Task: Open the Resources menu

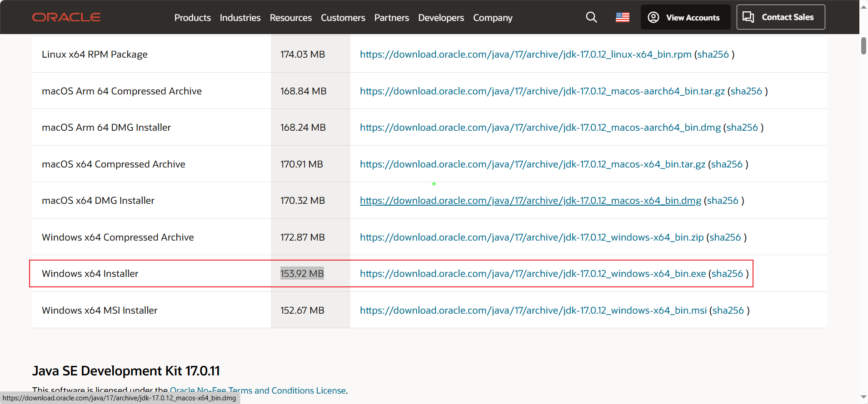Action: pyautogui.click(x=290, y=18)
